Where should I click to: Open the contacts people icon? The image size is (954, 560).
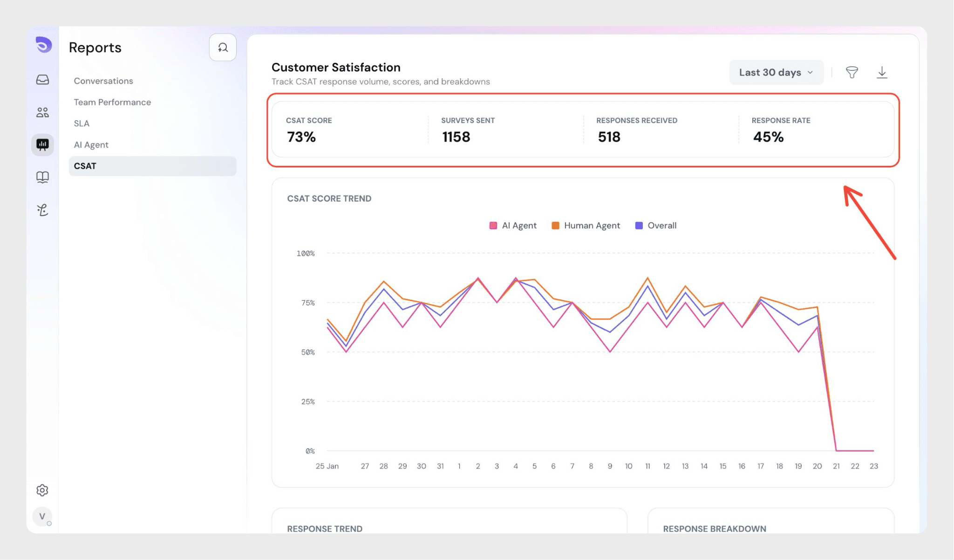[x=42, y=112]
